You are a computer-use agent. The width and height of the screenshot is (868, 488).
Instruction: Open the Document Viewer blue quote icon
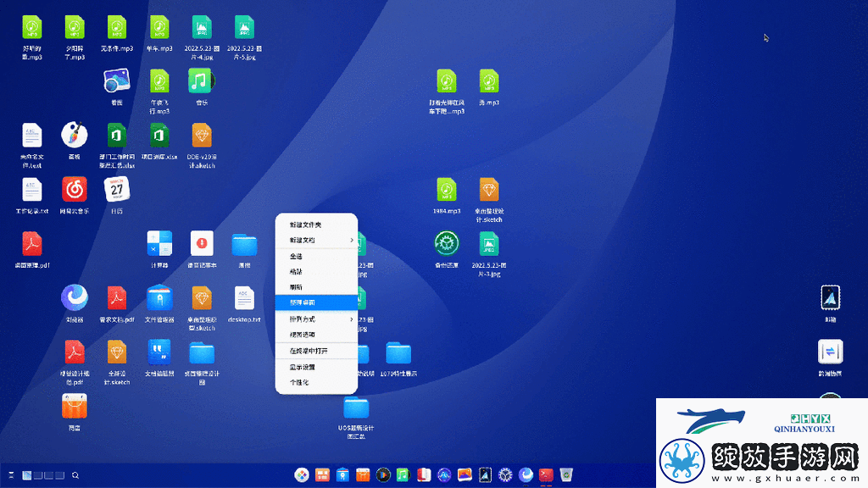pos(159,352)
